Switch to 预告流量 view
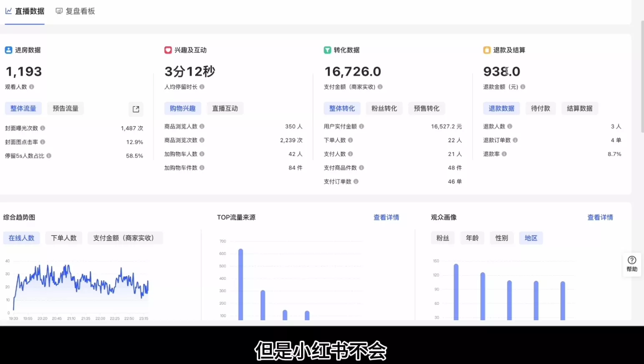 pos(65,108)
